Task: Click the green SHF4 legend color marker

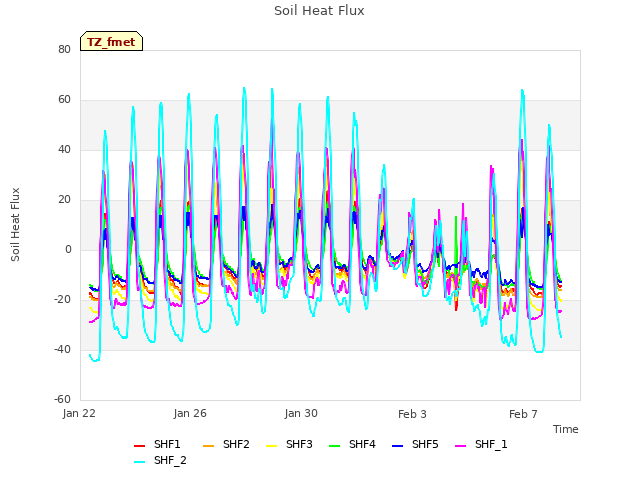Action: (335, 446)
